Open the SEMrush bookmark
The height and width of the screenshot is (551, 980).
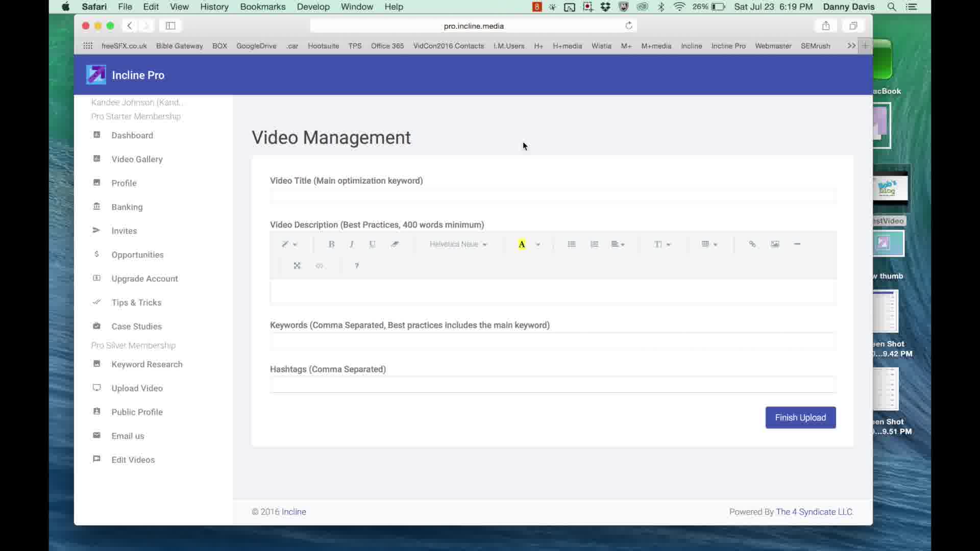(815, 46)
